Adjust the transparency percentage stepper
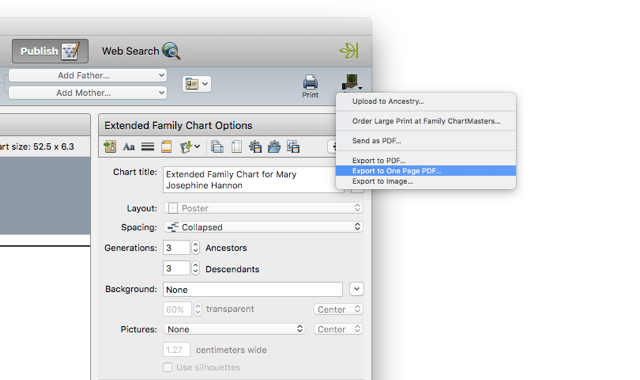640x380 pixels. coord(198,309)
